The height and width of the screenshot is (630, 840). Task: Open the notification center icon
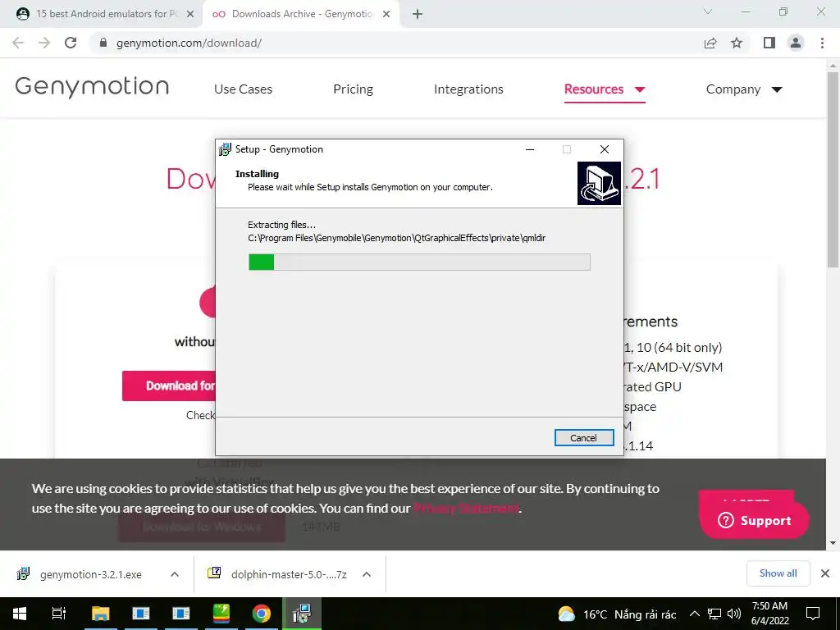(813, 614)
